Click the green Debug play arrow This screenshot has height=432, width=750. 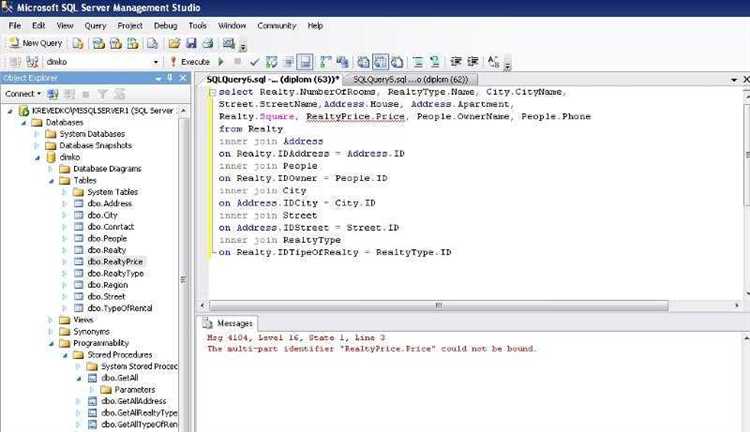pyautogui.click(x=222, y=61)
